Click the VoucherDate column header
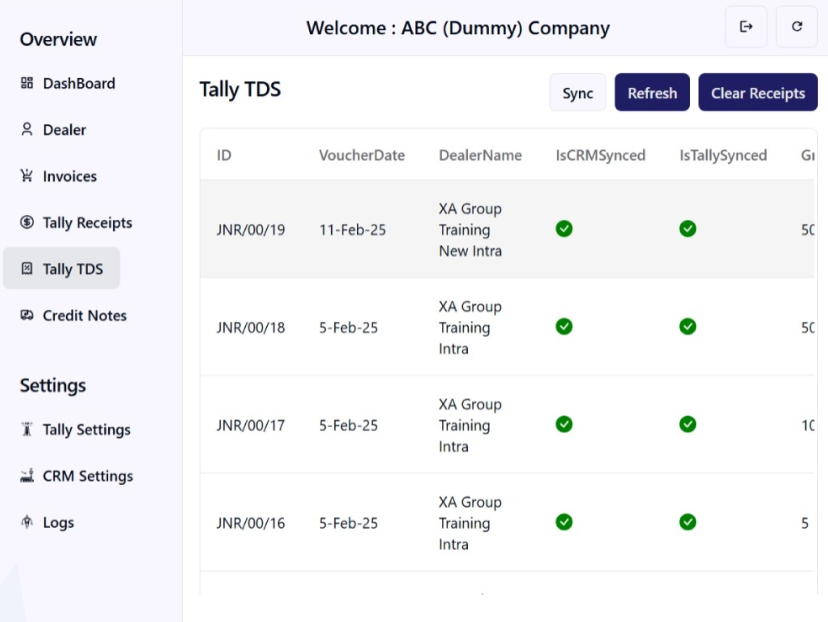 coord(362,155)
